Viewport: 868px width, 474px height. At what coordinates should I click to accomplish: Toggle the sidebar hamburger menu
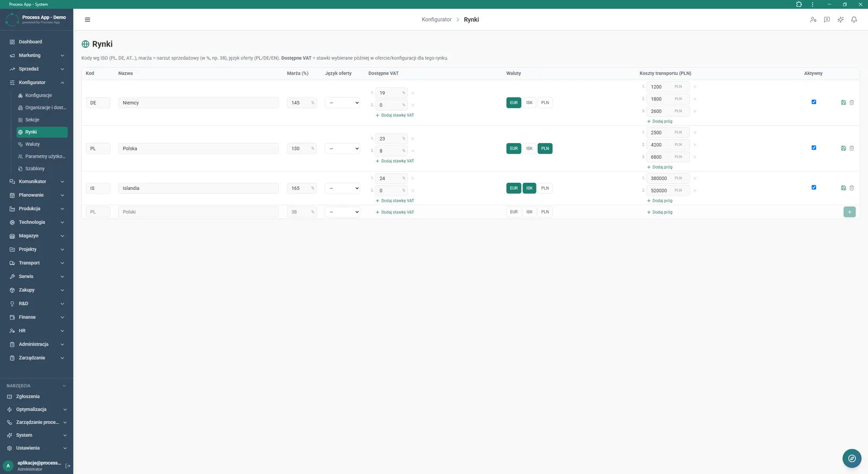pyautogui.click(x=87, y=20)
